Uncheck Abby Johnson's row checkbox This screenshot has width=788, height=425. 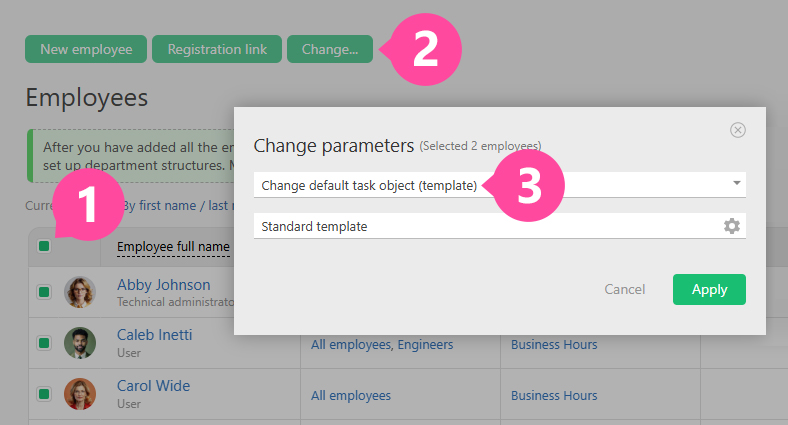click(44, 292)
